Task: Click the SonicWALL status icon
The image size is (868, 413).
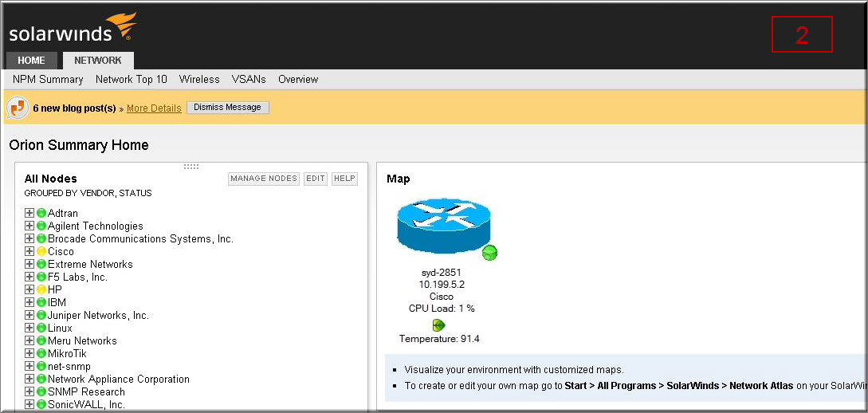Action: click(x=41, y=404)
